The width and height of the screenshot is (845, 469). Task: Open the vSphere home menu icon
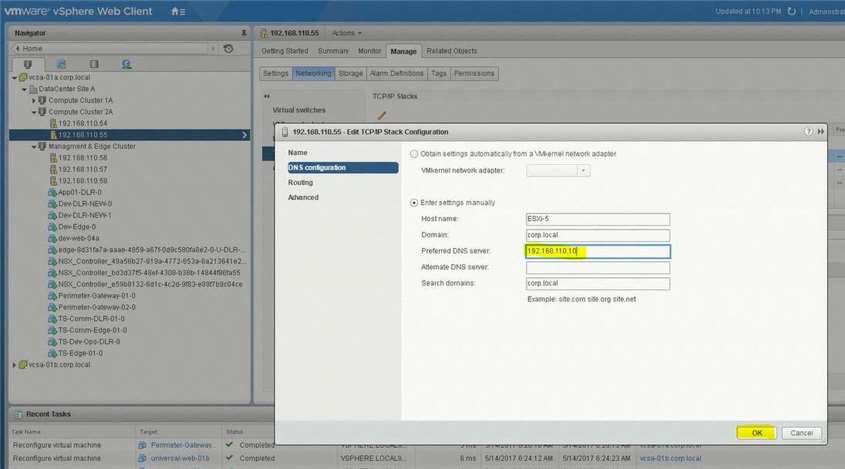(x=178, y=11)
